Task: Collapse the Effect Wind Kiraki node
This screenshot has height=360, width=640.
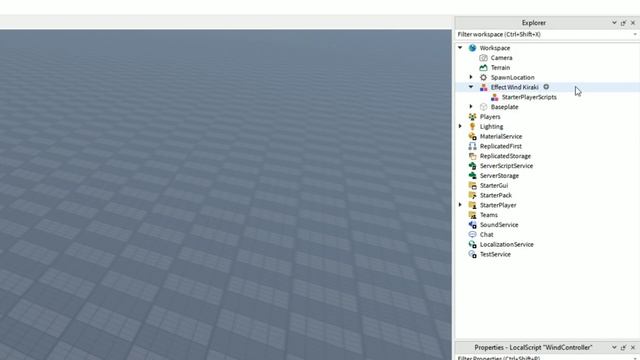Action: coord(471,87)
